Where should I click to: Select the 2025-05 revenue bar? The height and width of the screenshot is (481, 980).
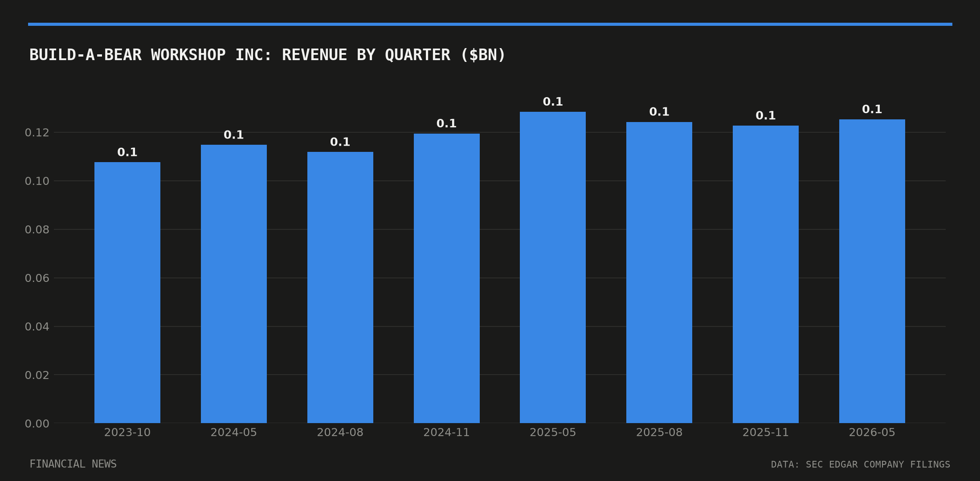[553, 267]
